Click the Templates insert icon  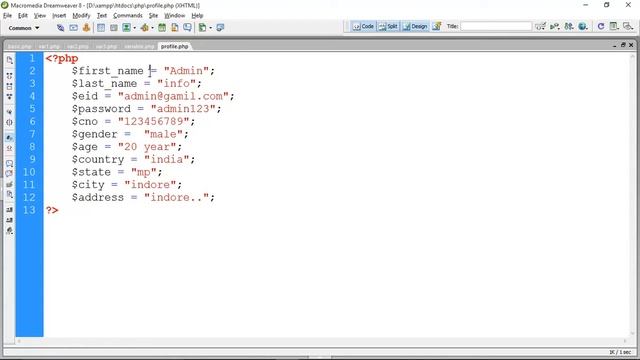coord(202,28)
